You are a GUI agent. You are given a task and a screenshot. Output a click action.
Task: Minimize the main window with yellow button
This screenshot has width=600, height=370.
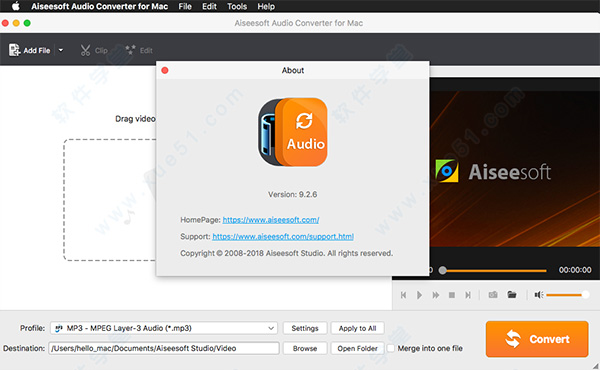click(16, 23)
